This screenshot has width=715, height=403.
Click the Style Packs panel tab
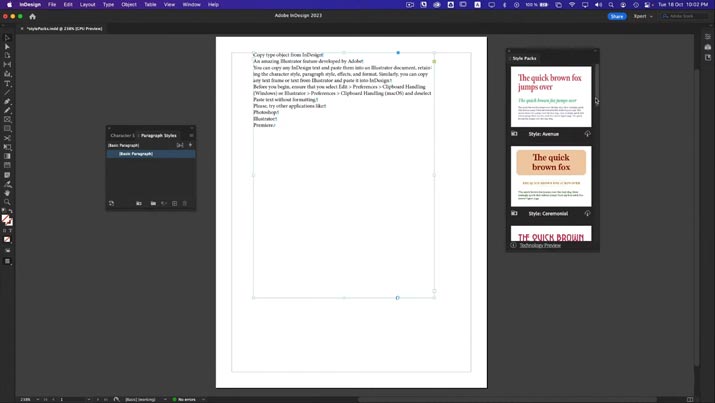(x=524, y=58)
